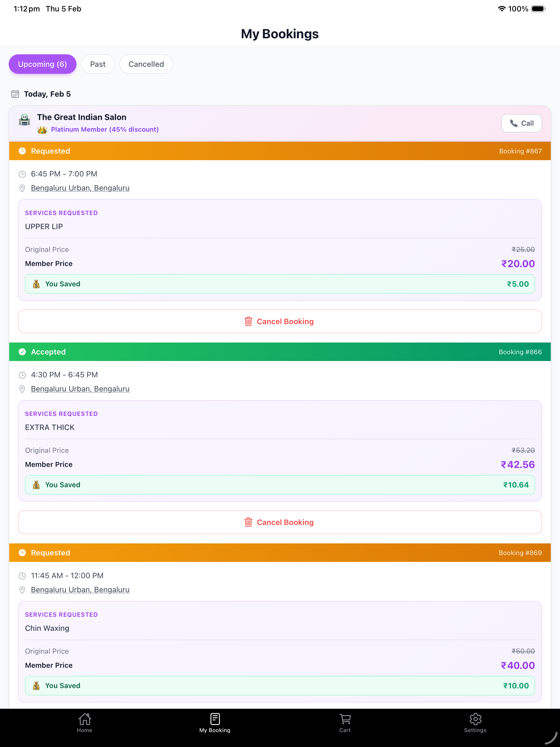Viewport: 560px width, 747px height.
Task: Tap the location pin icon for Booking #866
Action: click(22, 389)
